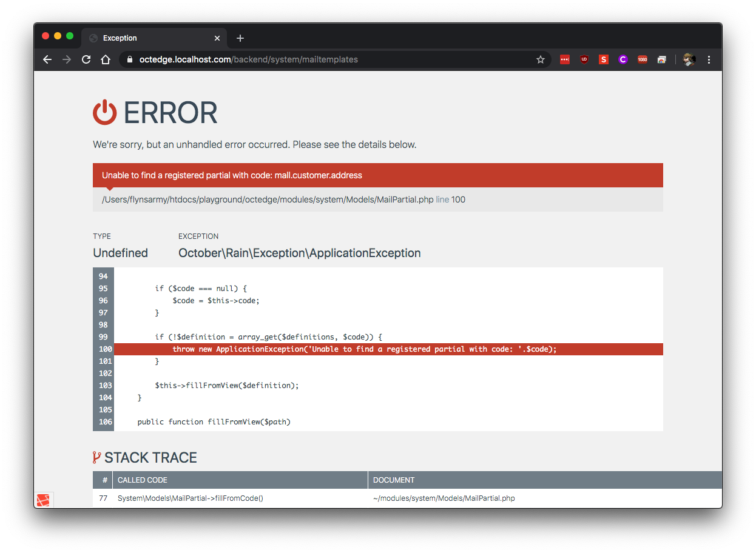Click line number 99 in gutter

pos(103,337)
